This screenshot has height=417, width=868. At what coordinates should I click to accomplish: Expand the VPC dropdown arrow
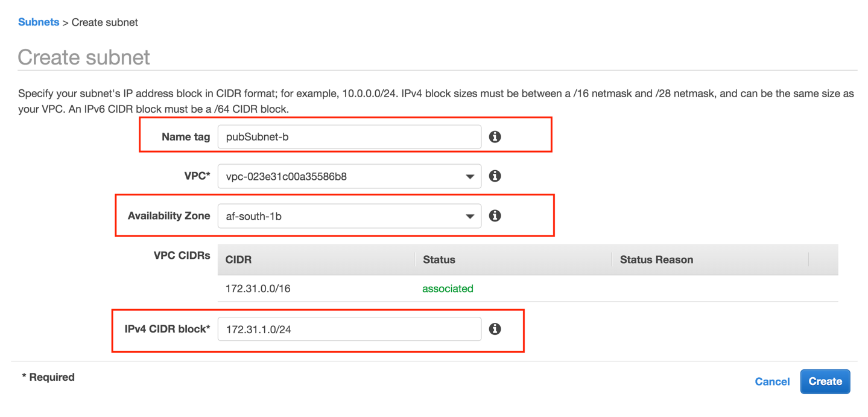point(470,177)
